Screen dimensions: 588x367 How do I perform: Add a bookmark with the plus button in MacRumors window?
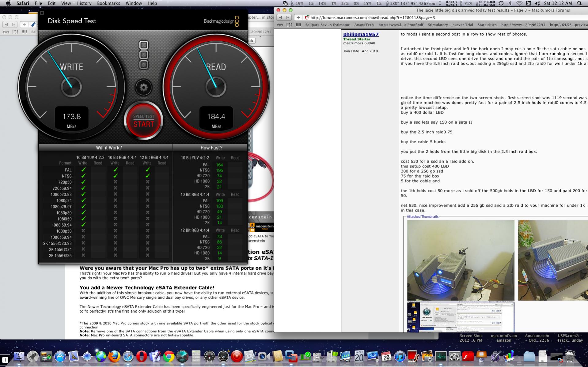tap(298, 17)
